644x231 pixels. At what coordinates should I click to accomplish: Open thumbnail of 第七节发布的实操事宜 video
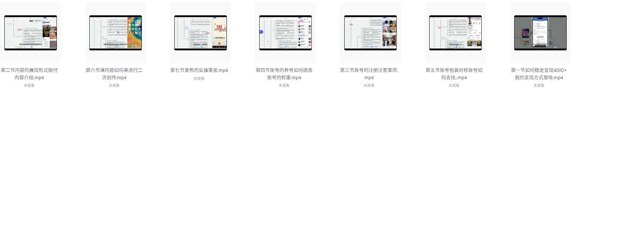pos(201,33)
